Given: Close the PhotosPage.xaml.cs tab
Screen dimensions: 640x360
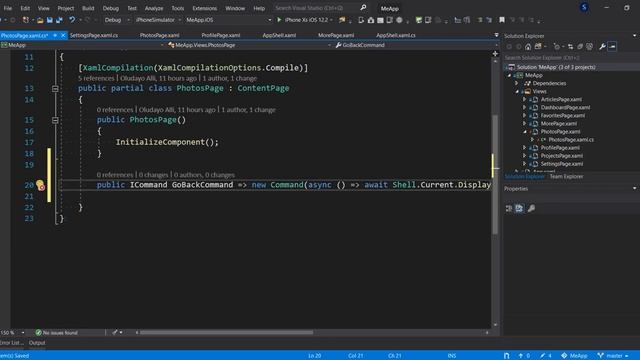Looking at the screenshot, I should click(63, 36).
